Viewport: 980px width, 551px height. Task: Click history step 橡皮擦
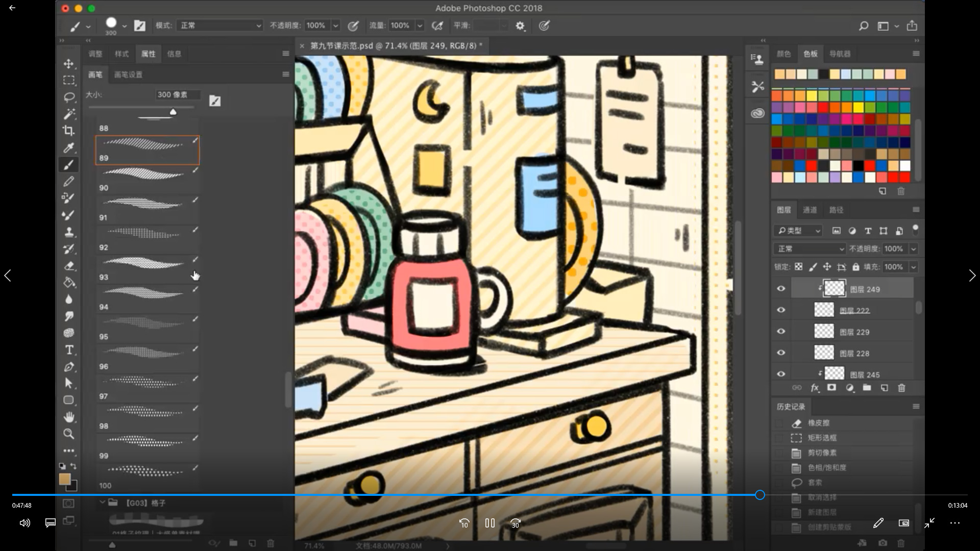click(x=819, y=423)
